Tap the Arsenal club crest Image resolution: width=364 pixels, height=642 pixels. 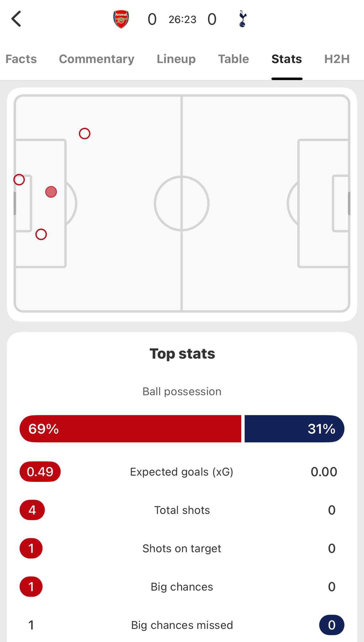[121, 19]
